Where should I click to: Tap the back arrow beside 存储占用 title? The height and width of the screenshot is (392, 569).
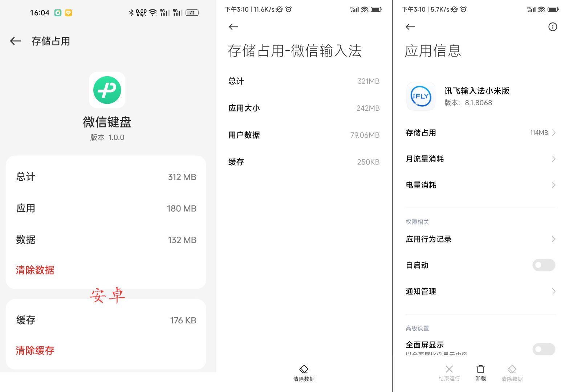[x=15, y=41]
